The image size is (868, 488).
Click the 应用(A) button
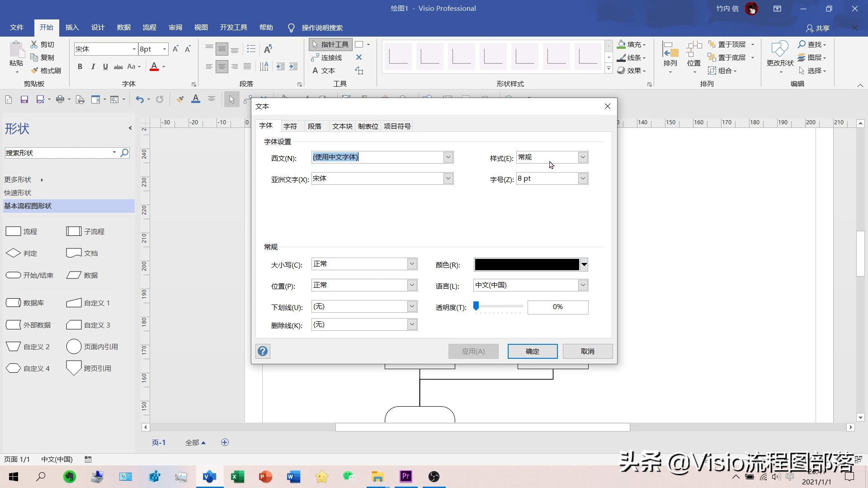click(x=473, y=351)
